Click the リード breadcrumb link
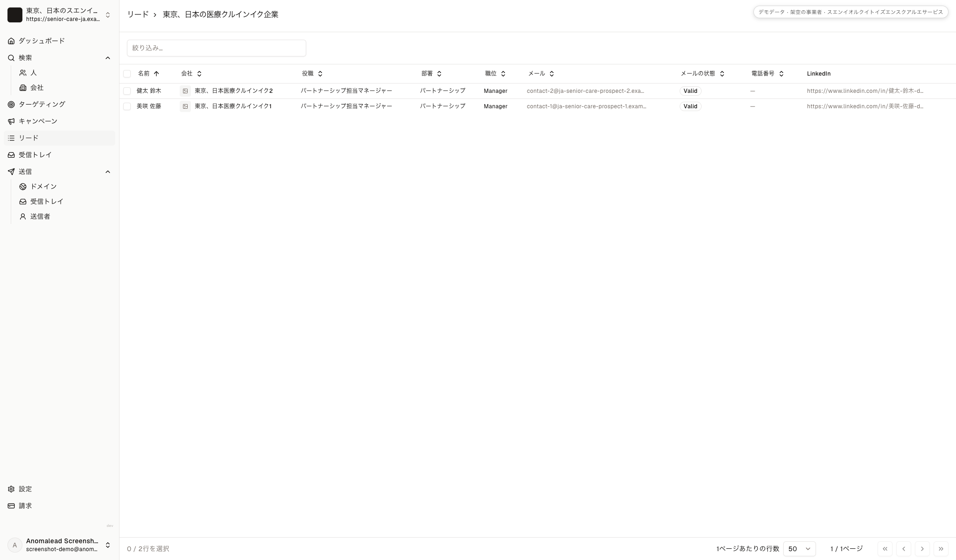Screen dimensions: 956x560 [138, 14]
